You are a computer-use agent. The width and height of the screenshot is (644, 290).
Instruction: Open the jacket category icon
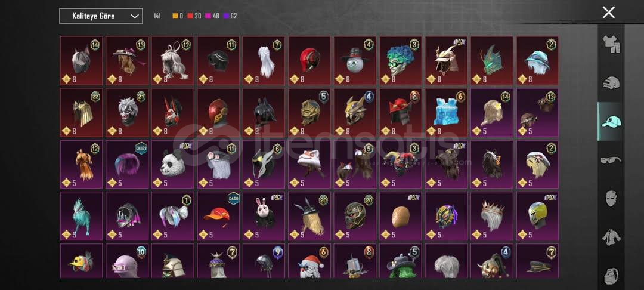611,237
